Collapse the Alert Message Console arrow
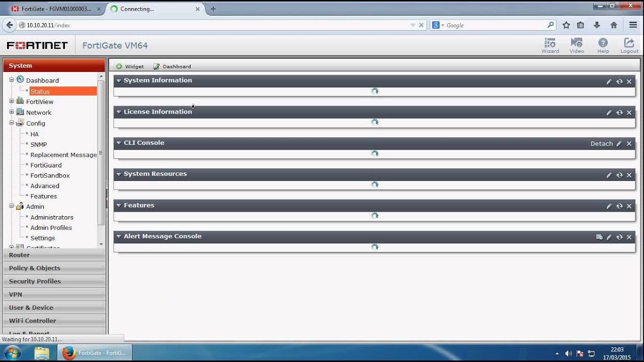Screen dimensions: 644x362 [x=119, y=236]
